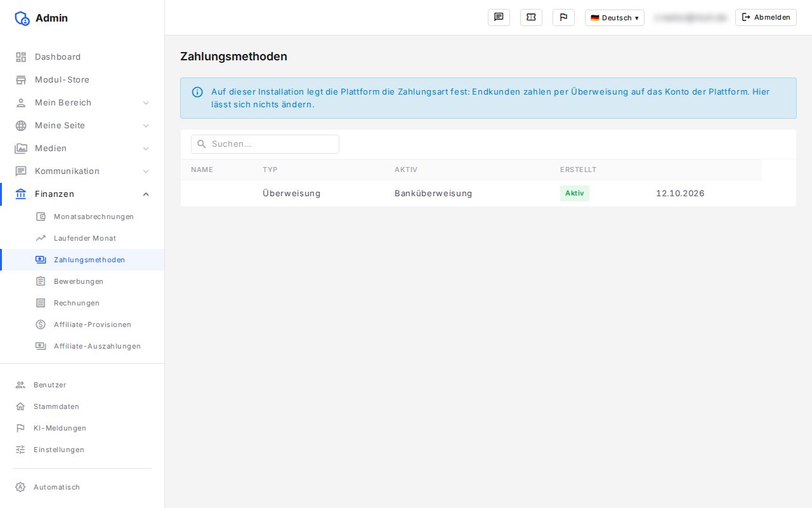The width and height of the screenshot is (812, 508).
Task: Click the Benutzer people icon
Action: point(20,385)
